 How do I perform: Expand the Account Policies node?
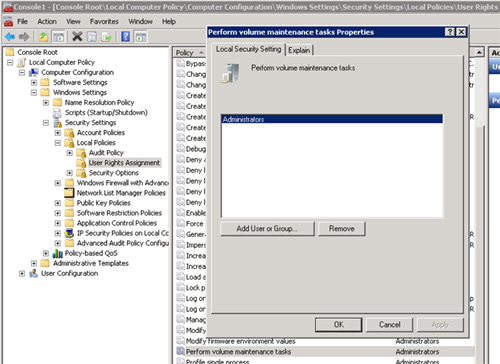pyautogui.click(x=58, y=133)
